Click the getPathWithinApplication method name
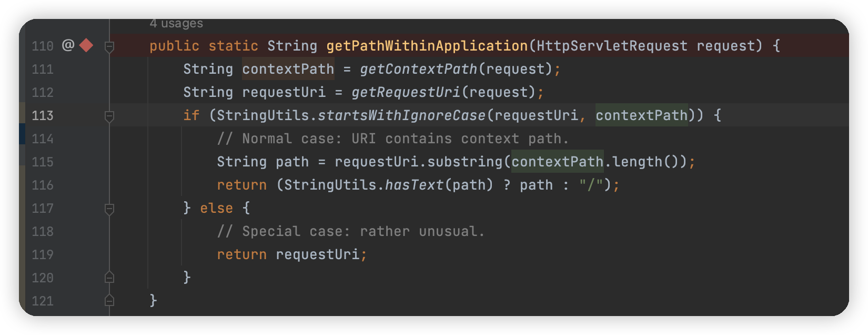This screenshot has width=868, height=335. [x=427, y=46]
